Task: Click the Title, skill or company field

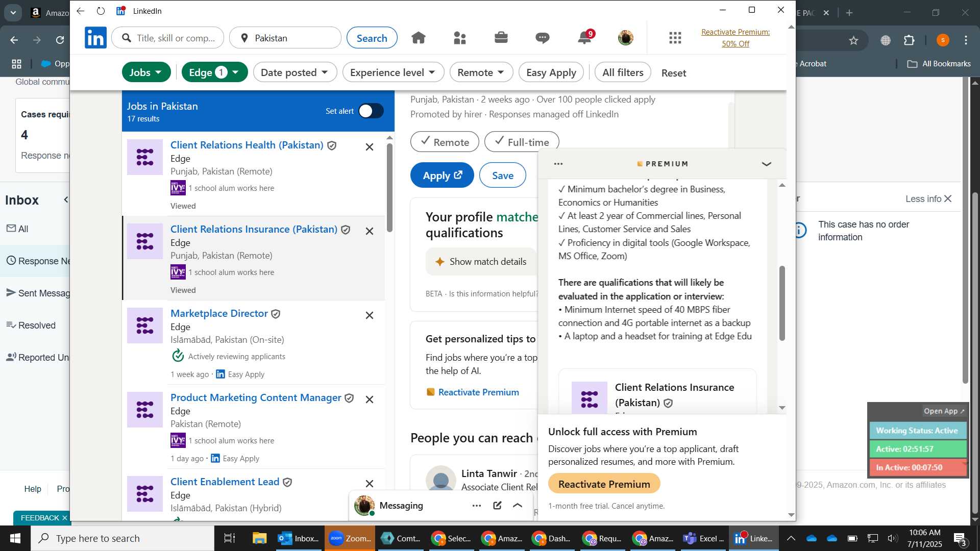Action: coord(168,38)
